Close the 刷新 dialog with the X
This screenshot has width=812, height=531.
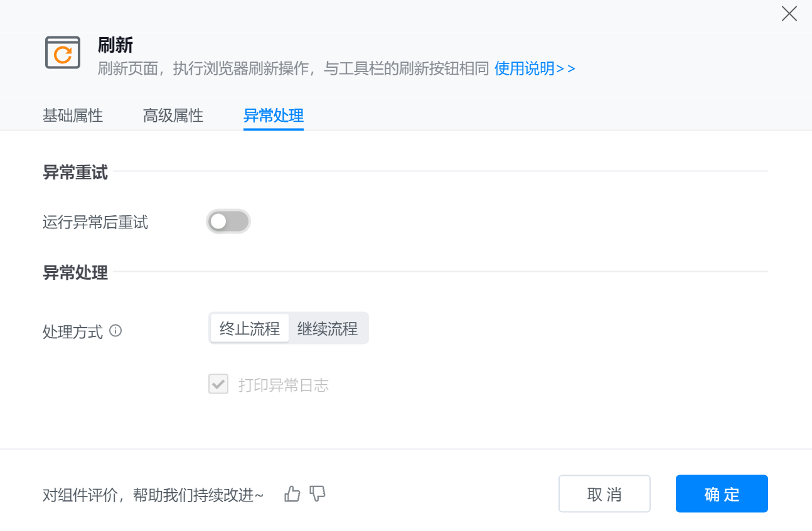[x=789, y=14]
